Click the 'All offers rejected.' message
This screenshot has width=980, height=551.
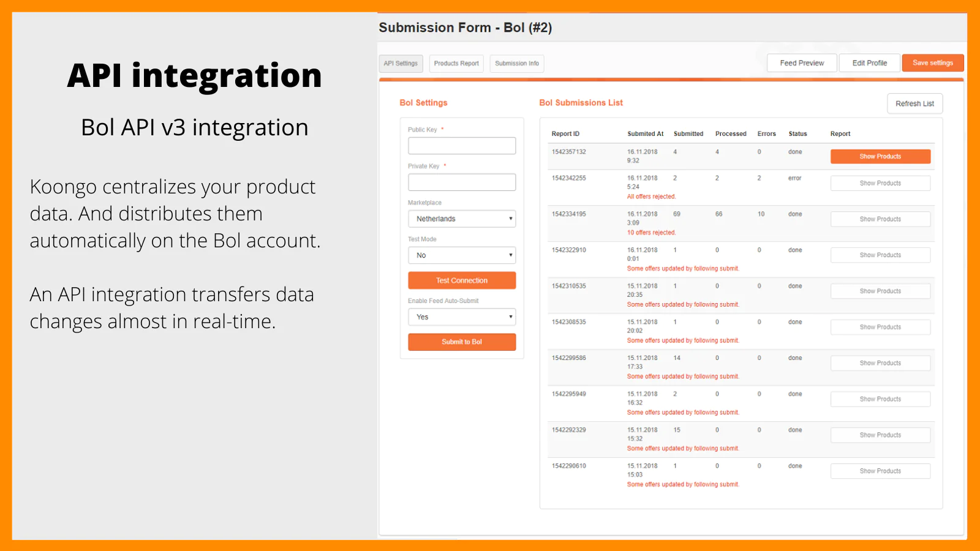click(651, 197)
